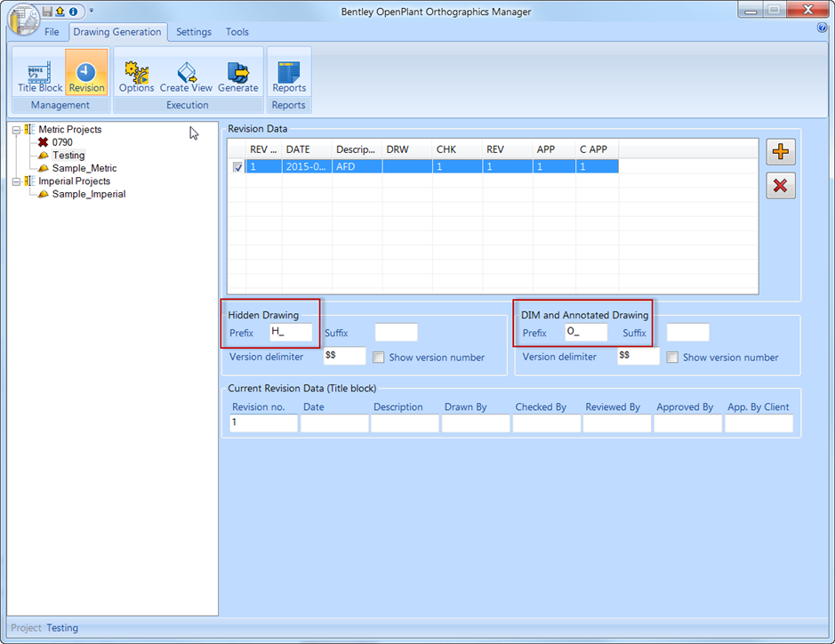Select project 0790 in the tree
Screen dimensions: 835x644
[62, 142]
